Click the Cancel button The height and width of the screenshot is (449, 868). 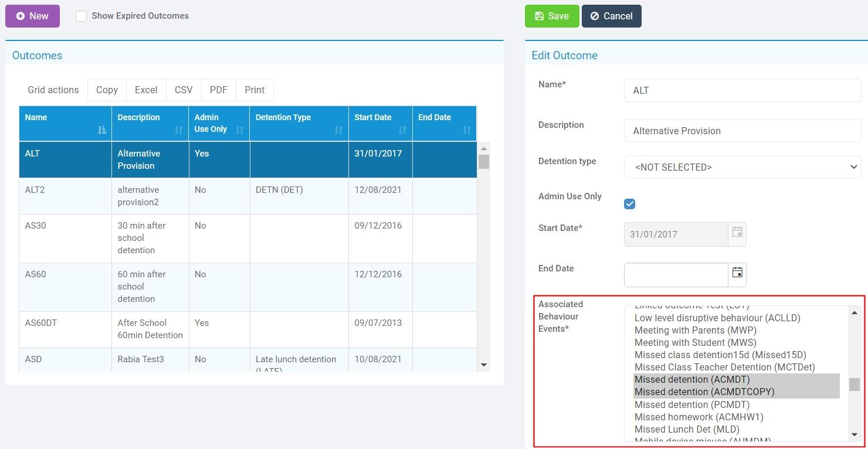[611, 16]
